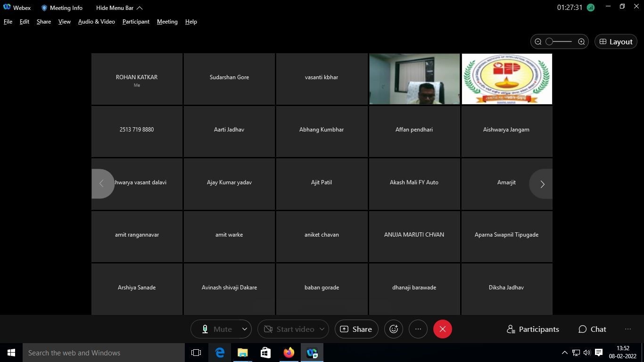Select dhanaji barawade participant tile

(414, 289)
